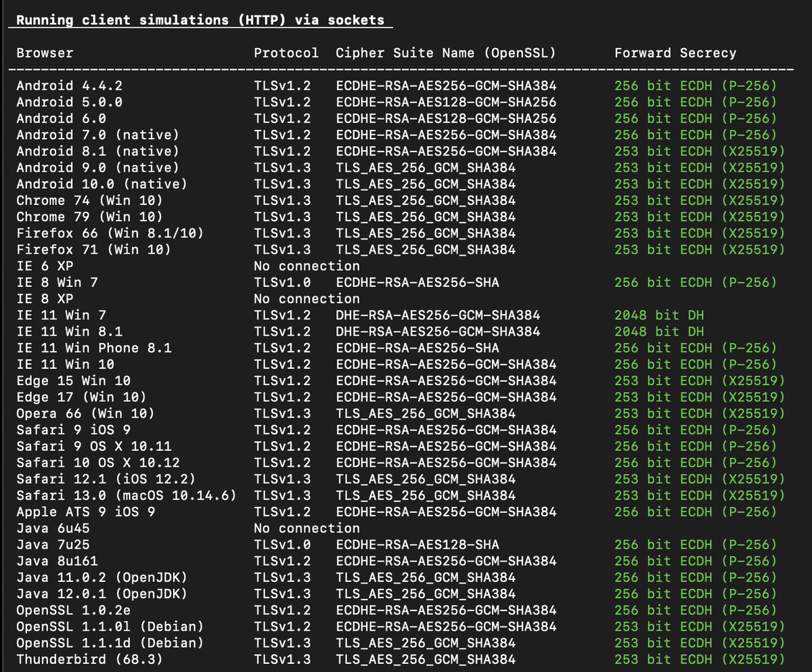This screenshot has height=672, width=812.
Task: Select the 'IE 11 Win 7' entry
Action: click(62, 315)
